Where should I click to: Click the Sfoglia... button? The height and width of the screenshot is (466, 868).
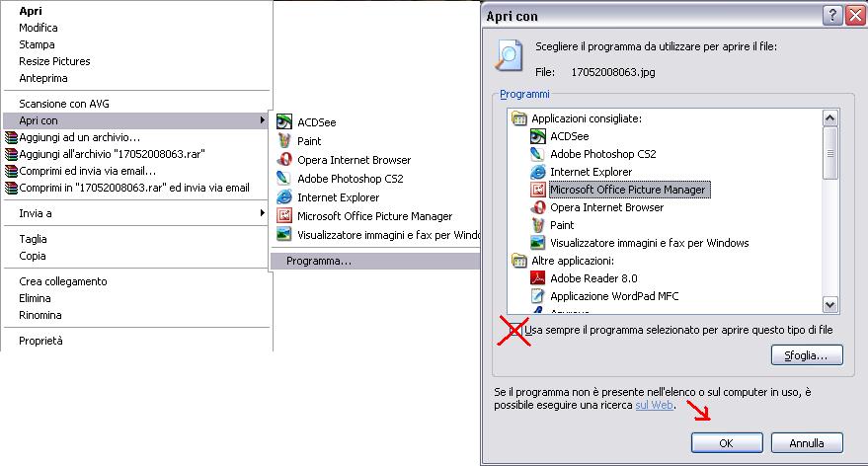coord(807,355)
